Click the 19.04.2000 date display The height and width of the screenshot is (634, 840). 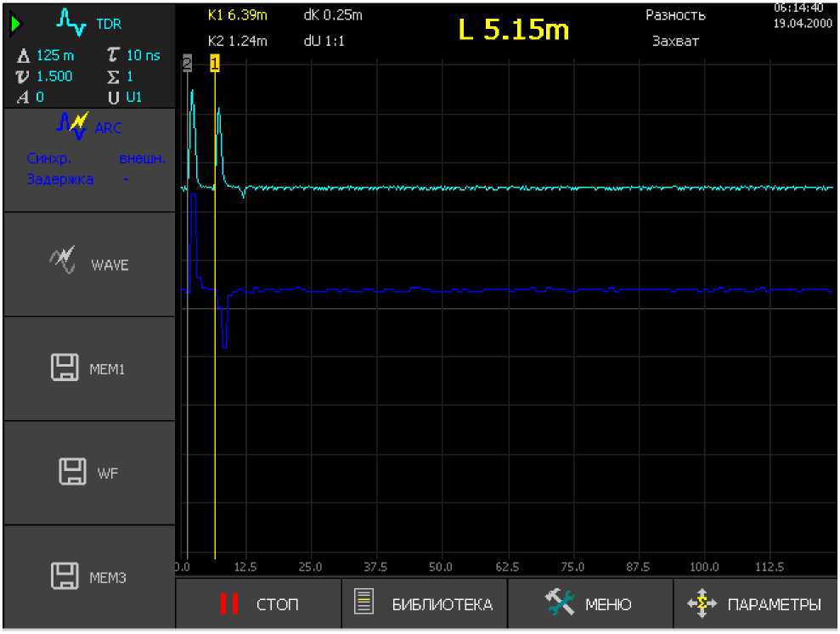pos(802,24)
